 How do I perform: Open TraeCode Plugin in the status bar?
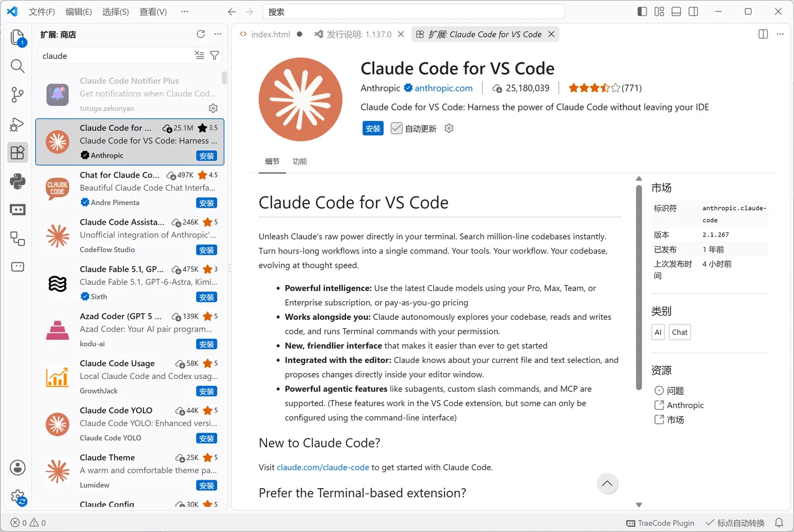[660, 522]
